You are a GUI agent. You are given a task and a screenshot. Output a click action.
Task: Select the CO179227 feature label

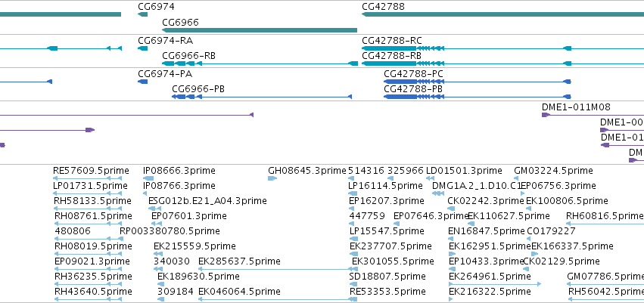pos(551,231)
